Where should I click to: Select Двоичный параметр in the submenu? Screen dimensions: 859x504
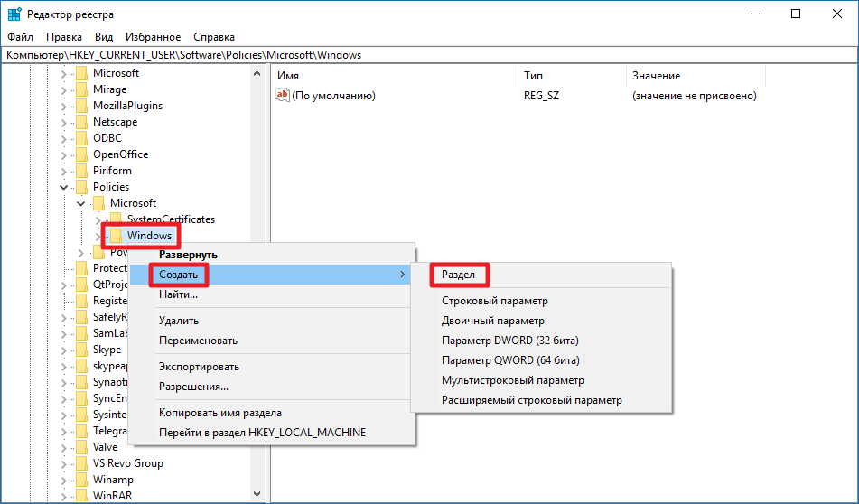493,321
